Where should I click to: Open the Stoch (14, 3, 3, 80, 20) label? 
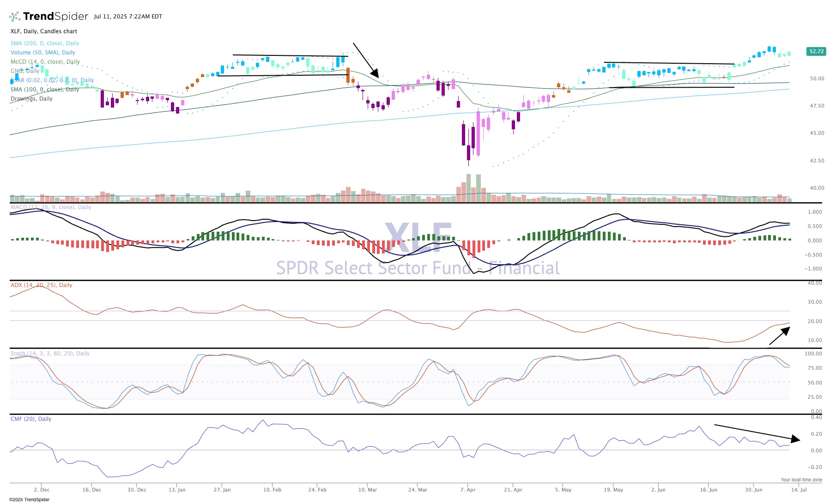tap(50, 354)
